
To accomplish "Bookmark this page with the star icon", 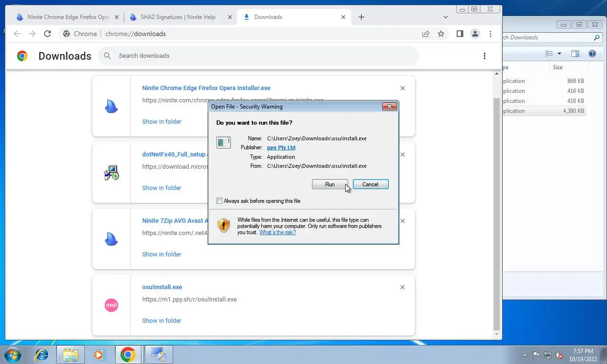I will tap(441, 34).
